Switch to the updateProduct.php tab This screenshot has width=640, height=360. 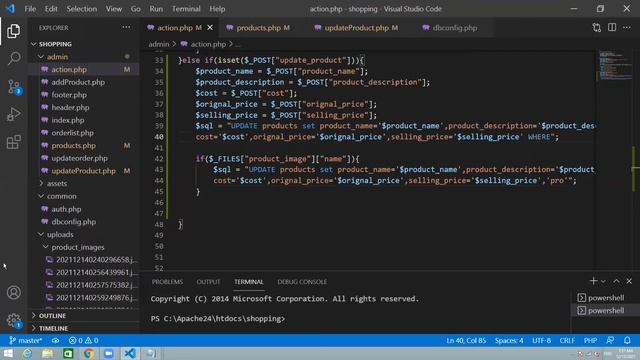pyautogui.click(x=357, y=28)
